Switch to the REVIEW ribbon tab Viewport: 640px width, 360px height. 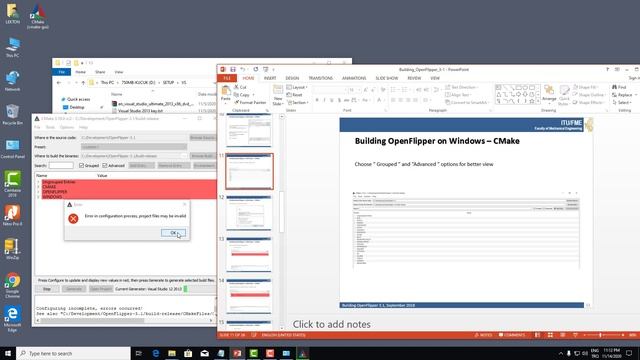(x=414, y=78)
